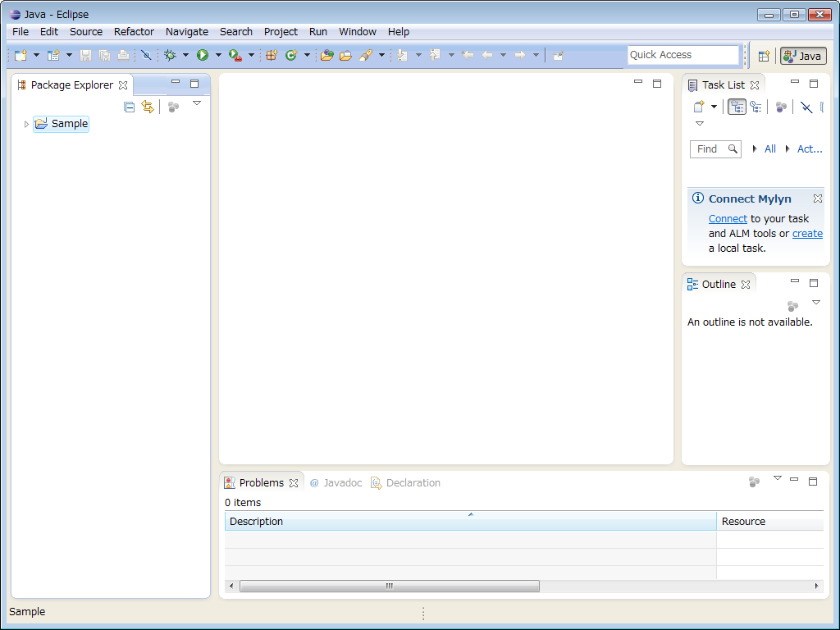The image size is (840, 630).
Task: Start debugging with the bug icon
Action: (171, 55)
